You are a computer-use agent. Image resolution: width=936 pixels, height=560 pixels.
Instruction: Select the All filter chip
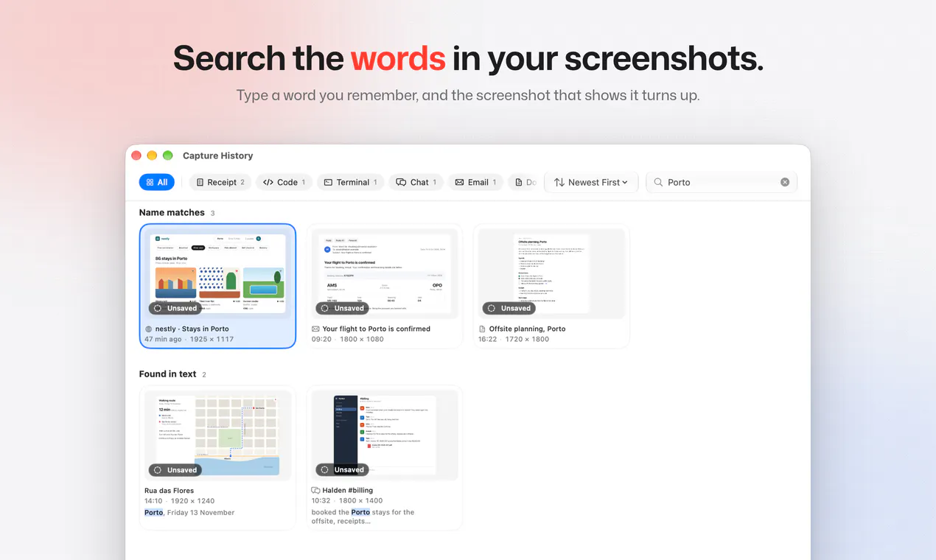157,182
